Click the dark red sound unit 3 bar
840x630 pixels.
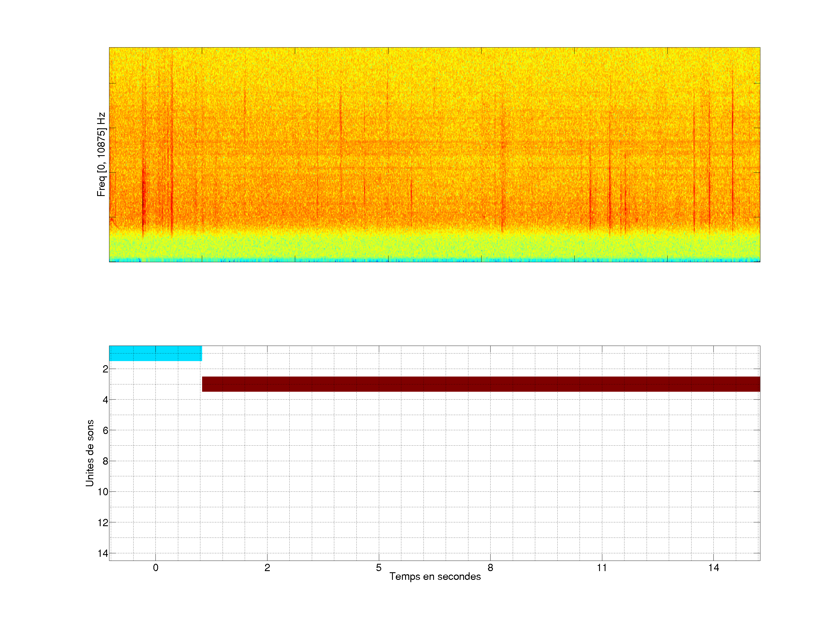coord(481,384)
